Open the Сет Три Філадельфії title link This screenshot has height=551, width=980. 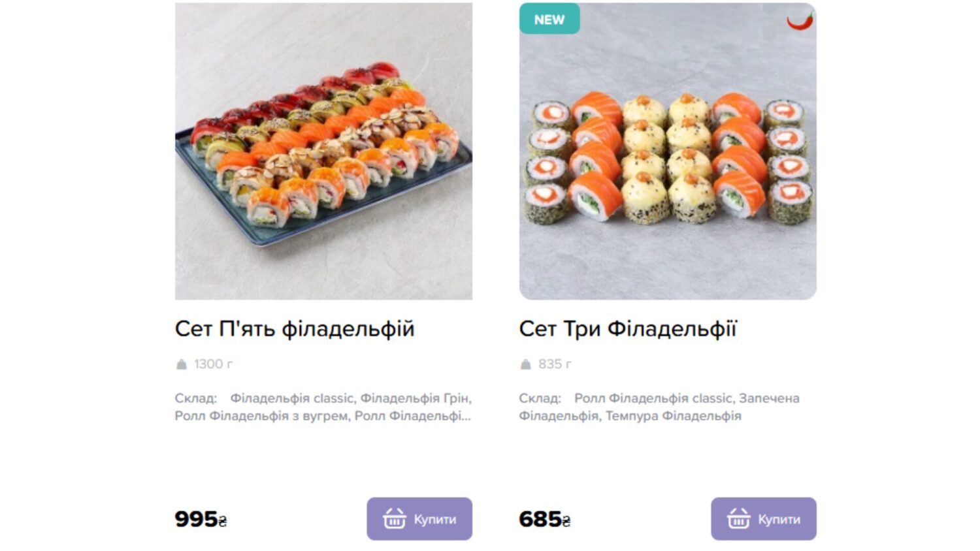[628, 329]
